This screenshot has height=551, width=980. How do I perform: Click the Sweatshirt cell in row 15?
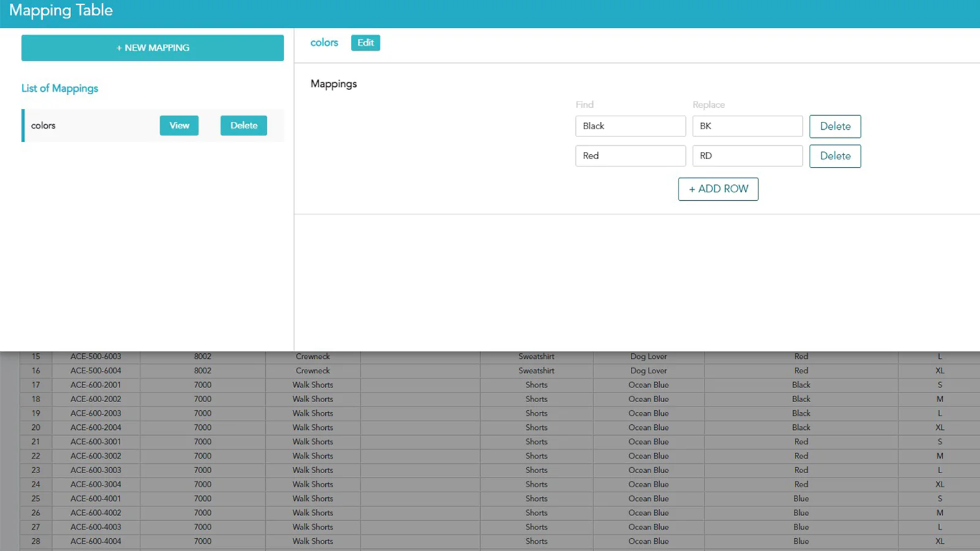tap(536, 357)
